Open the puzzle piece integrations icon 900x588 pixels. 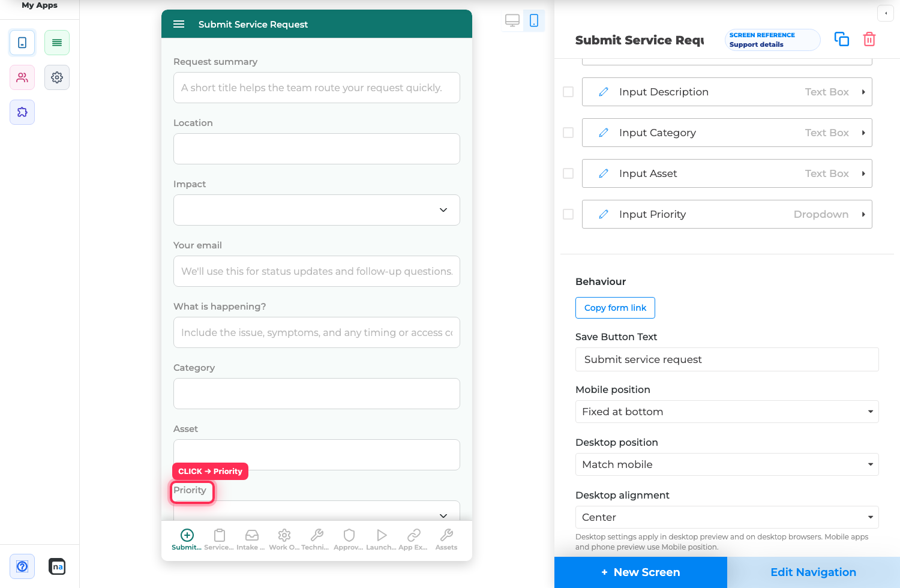22,112
